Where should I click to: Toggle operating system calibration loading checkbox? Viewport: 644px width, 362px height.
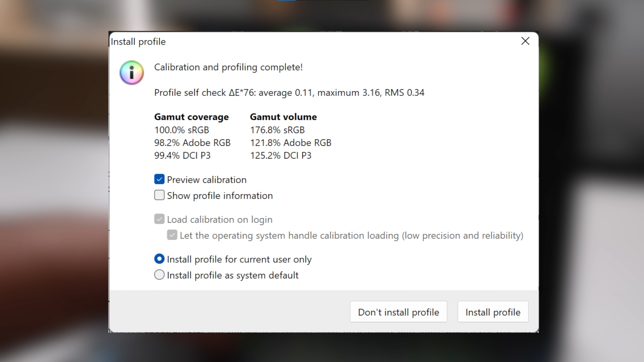172,235
